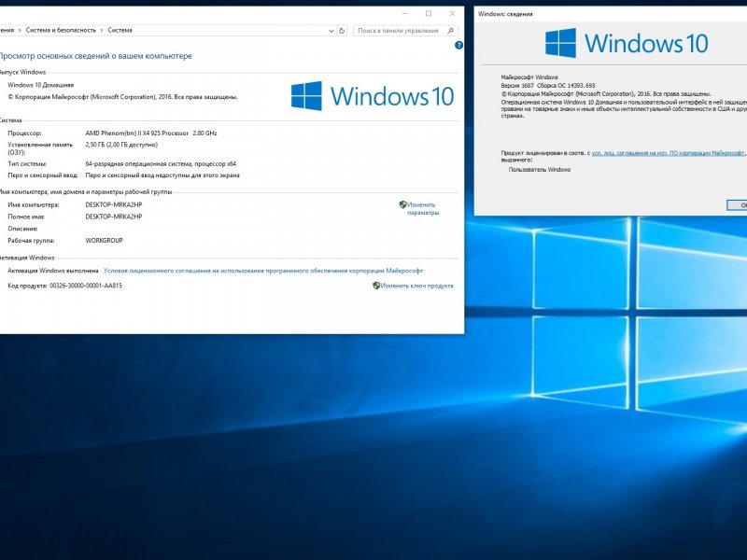The width and height of the screenshot is (747, 560).
Task: Open license agreement link in сведения dialog
Action: click(668, 153)
